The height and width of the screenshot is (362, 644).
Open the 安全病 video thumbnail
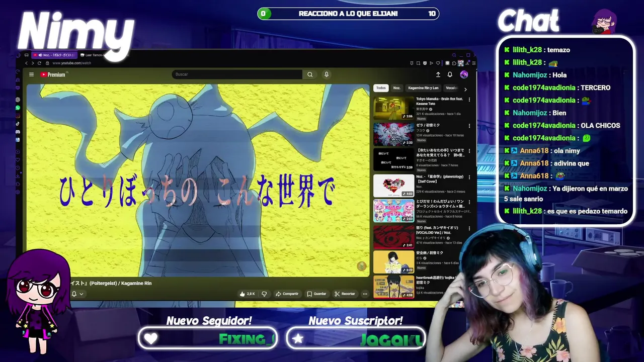pos(393,262)
